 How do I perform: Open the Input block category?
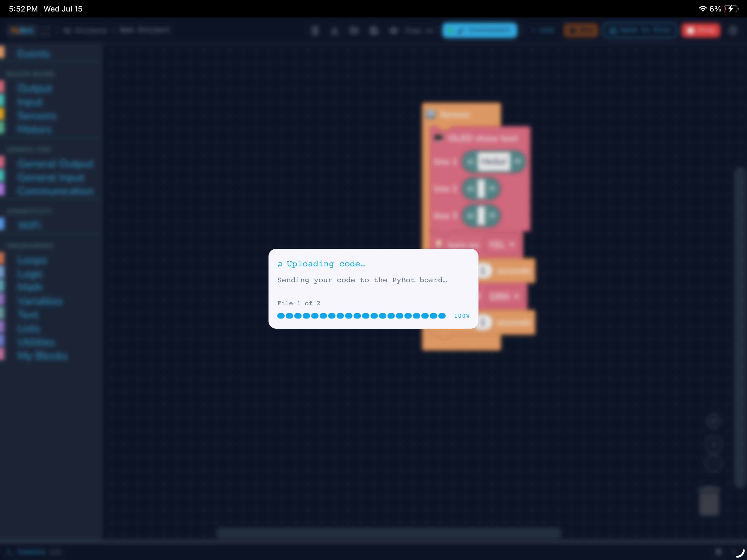click(x=30, y=102)
